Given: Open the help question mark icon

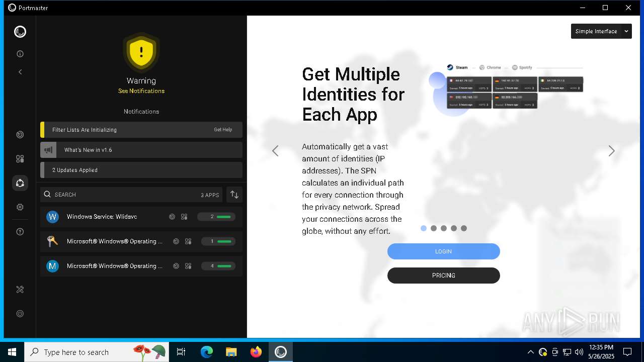Looking at the screenshot, I should tap(20, 232).
